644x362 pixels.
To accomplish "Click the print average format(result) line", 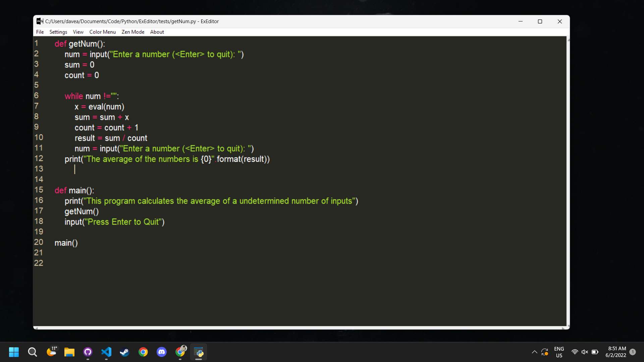I will click(167, 159).
